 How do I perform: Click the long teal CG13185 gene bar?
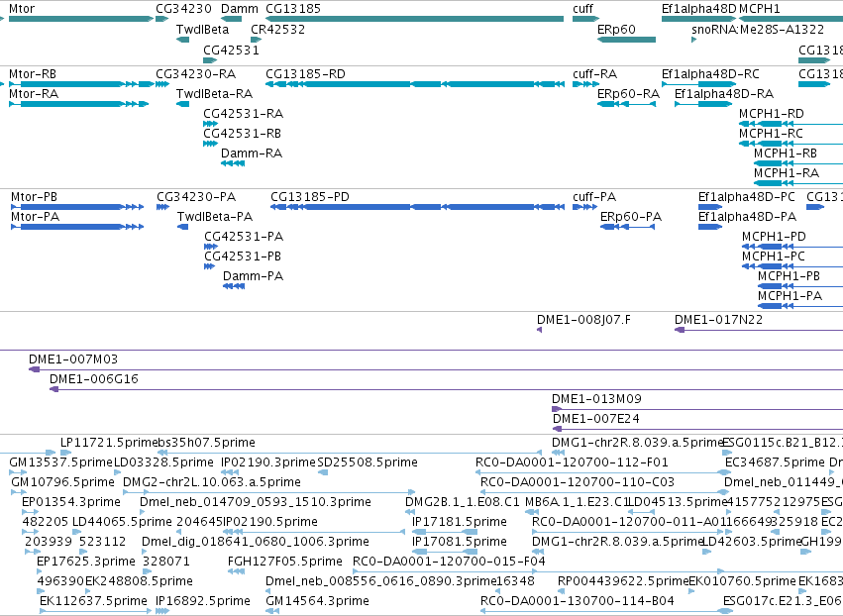(x=414, y=19)
